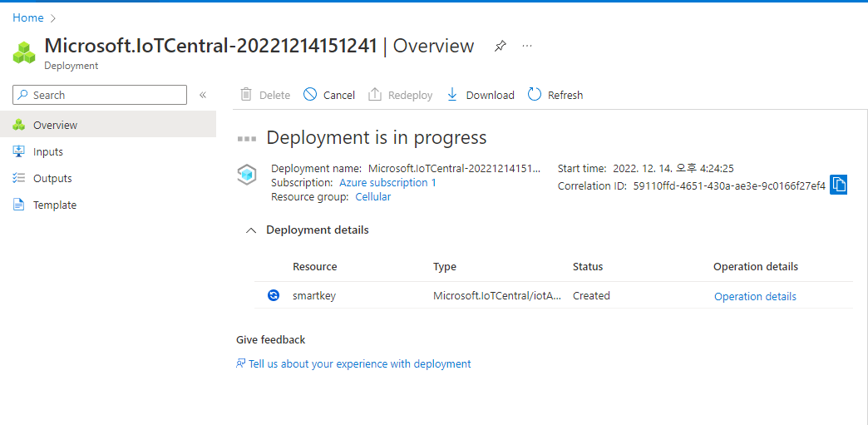Download the deployment details
This screenshot has width=868, height=425.
tap(481, 95)
